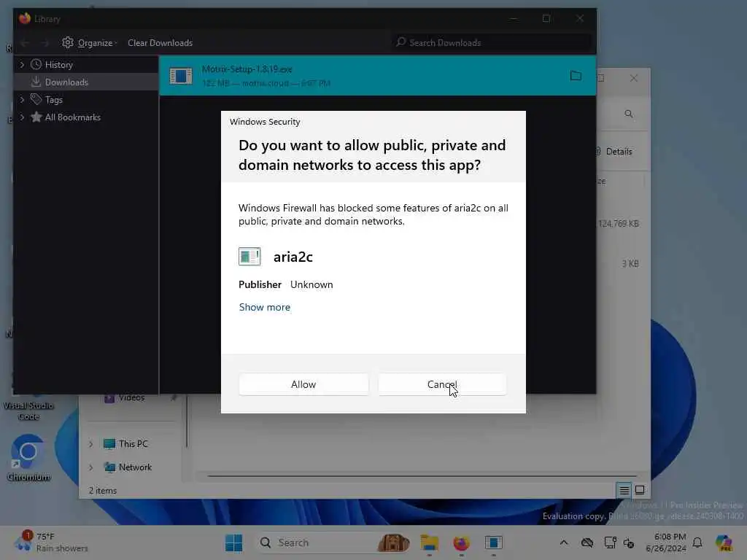Open Chromium desktop shortcut
The image size is (747, 560).
pos(28,458)
